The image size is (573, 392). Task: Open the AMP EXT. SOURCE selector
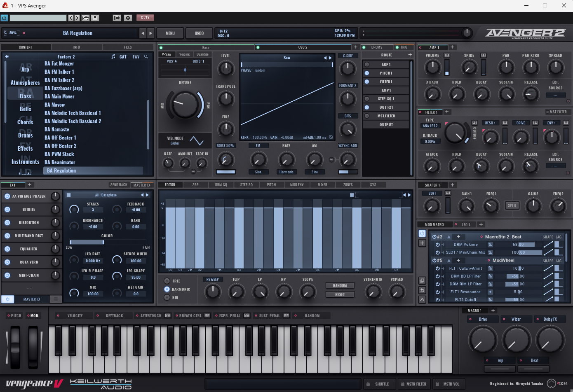(555, 95)
